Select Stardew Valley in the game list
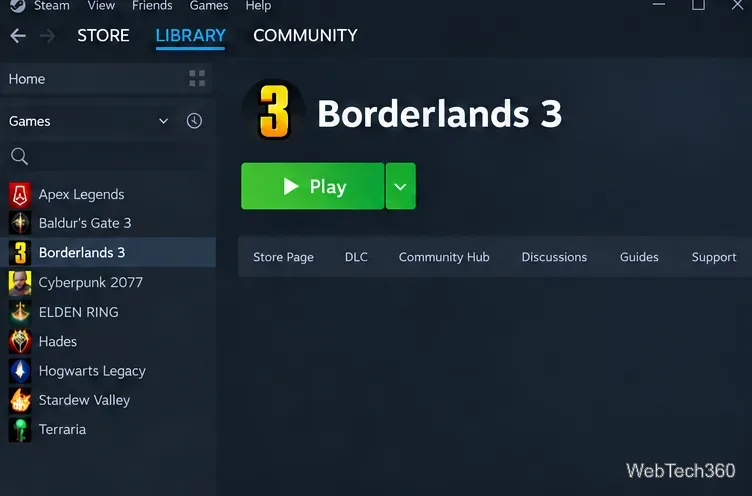This screenshot has height=496, width=752. click(108, 400)
